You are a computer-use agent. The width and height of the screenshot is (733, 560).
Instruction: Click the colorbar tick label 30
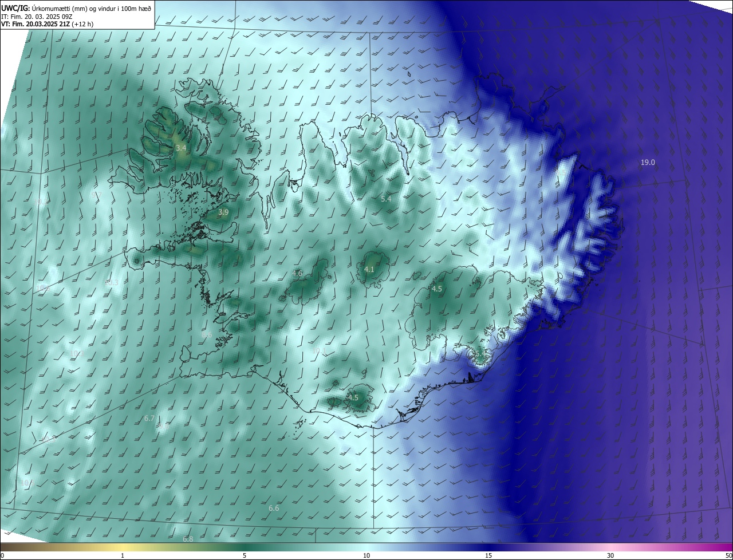pos(610,556)
